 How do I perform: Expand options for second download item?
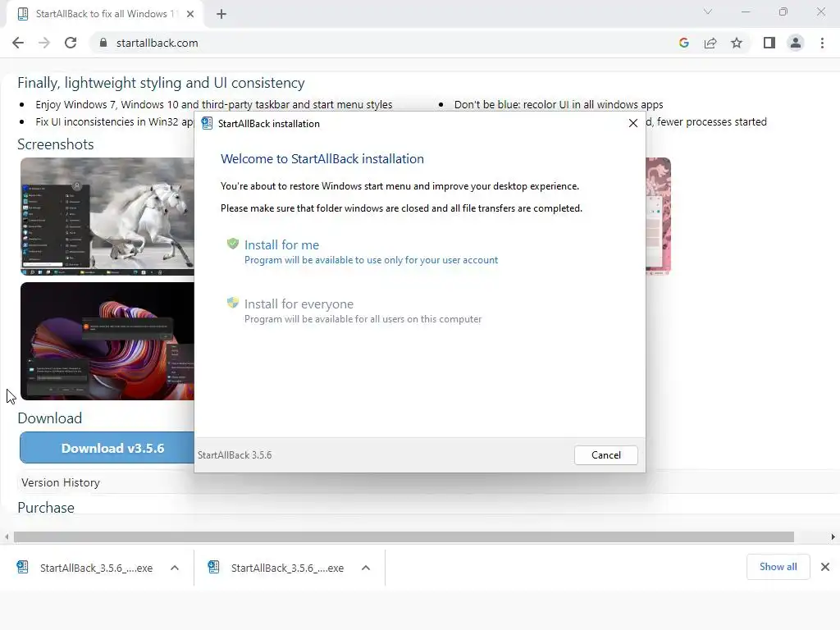[366, 568]
